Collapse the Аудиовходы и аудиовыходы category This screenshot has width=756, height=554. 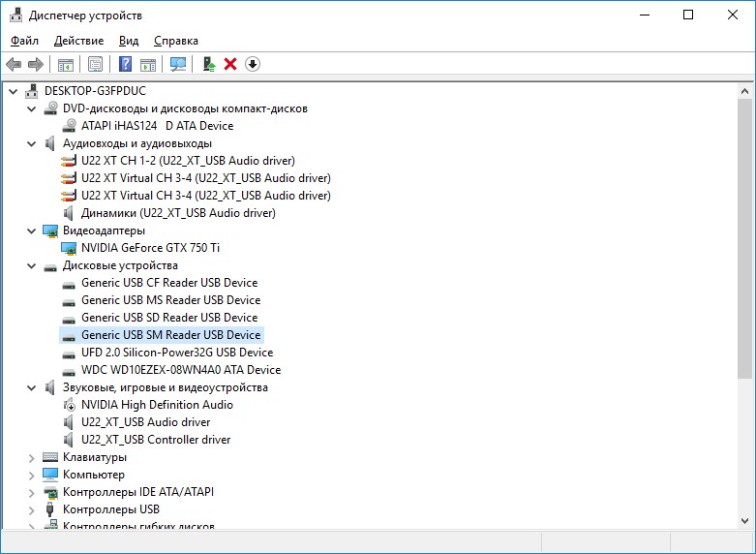(32, 143)
